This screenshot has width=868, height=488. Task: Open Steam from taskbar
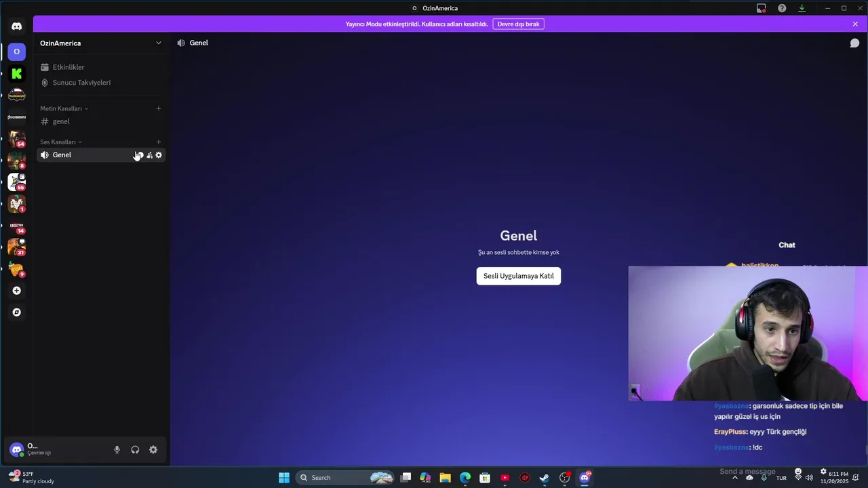[545, 478]
